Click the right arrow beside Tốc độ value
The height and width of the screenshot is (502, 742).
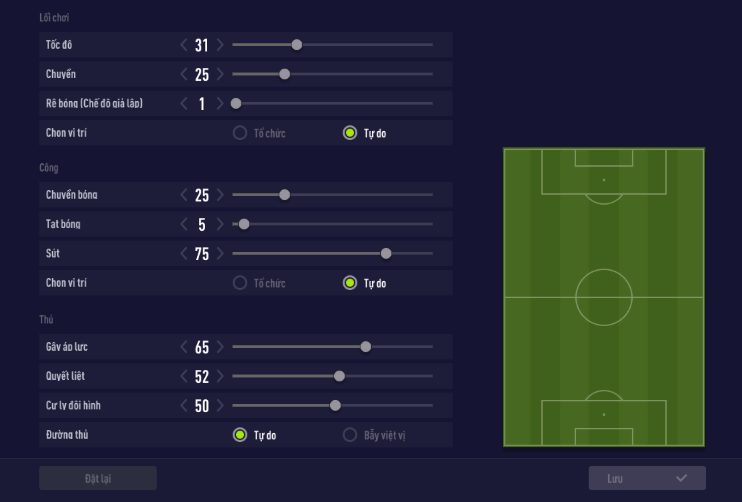(220, 45)
